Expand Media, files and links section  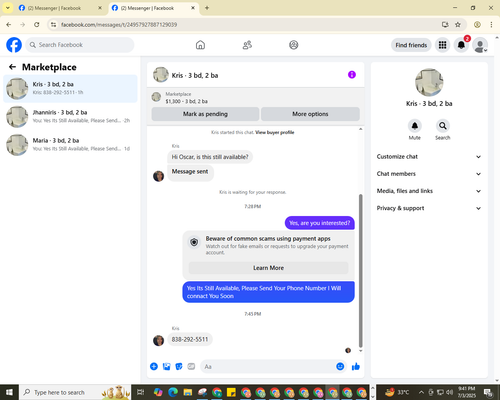pyautogui.click(x=429, y=191)
